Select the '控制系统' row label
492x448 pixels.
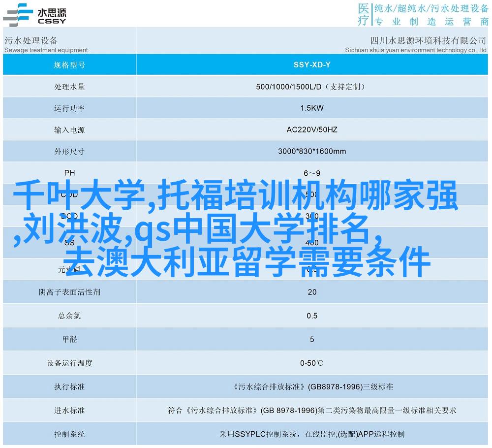click(x=69, y=434)
